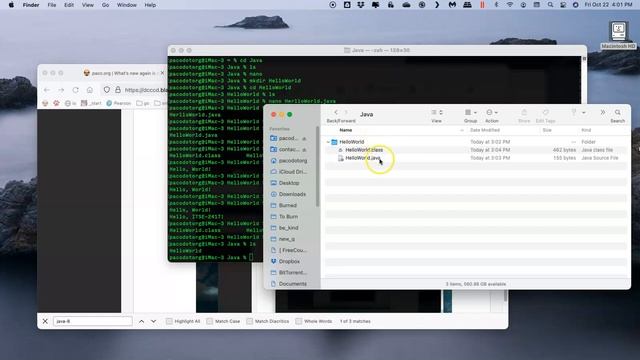Viewport: 640px width, 360px height.
Task: Open the Pearson bookmark in browser
Action: click(119, 103)
